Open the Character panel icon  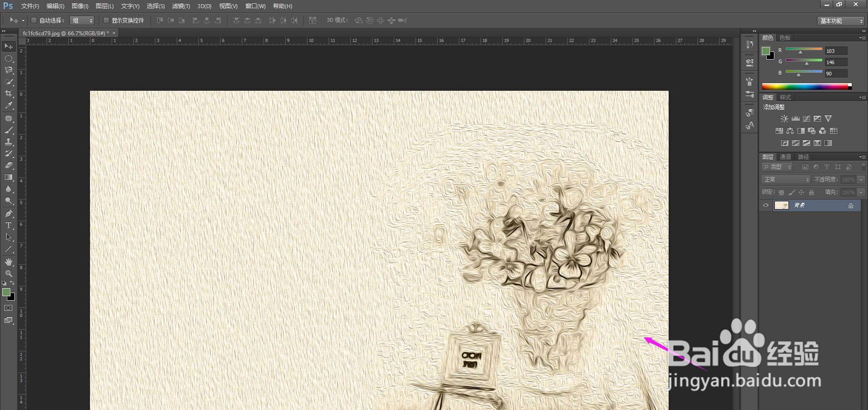coord(750,126)
